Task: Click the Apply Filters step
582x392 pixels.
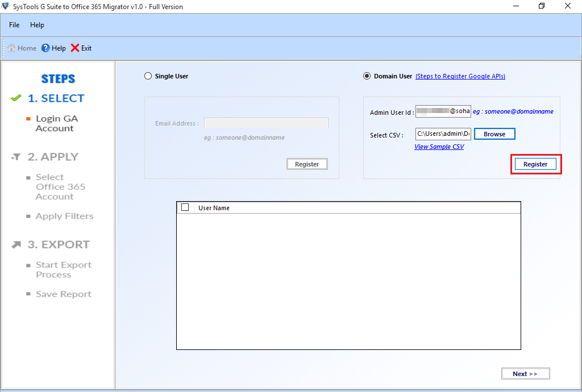Action: point(64,216)
